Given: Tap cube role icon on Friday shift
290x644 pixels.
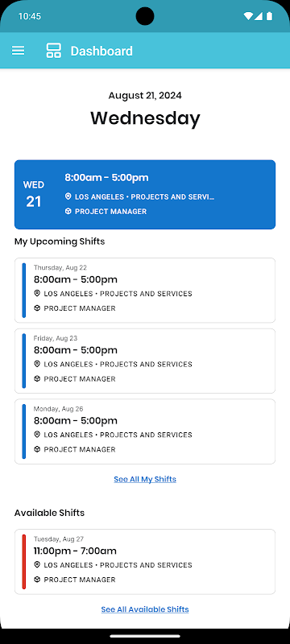Looking at the screenshot, I should pyautogui.click(x=37, y=378).
